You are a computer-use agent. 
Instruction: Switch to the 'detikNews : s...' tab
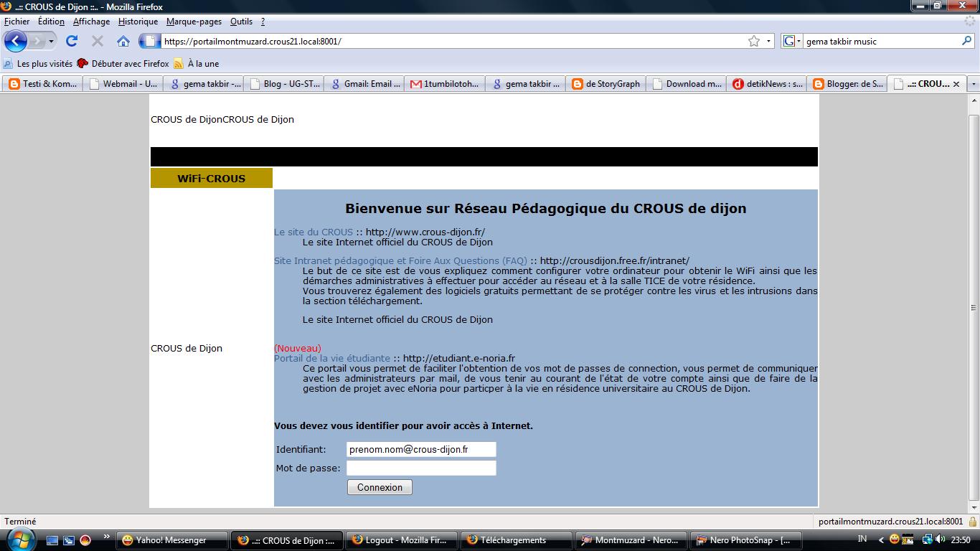coord(765,84)
